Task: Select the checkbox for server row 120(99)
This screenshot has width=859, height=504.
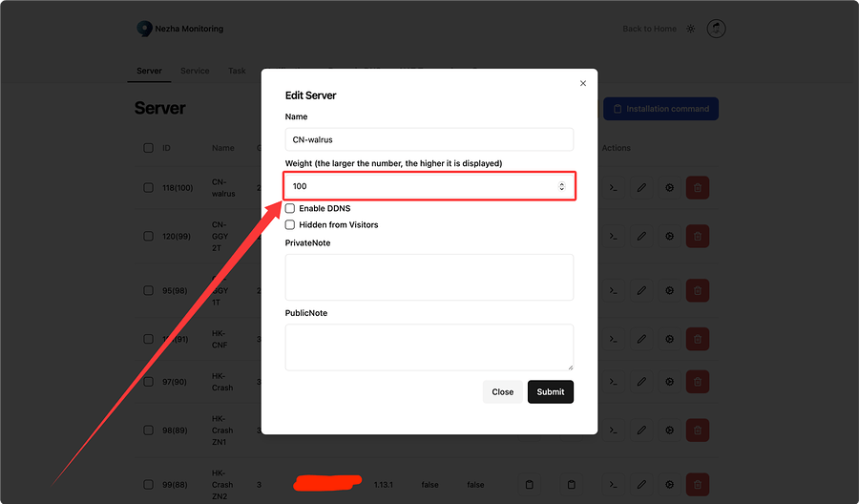Action: (x=148, y=236)
